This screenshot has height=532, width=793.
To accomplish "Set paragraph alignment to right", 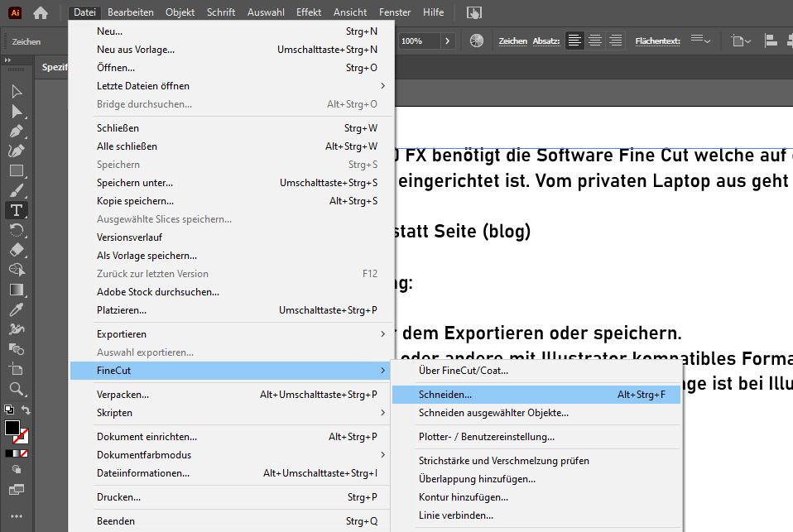I will click(615, 41).
